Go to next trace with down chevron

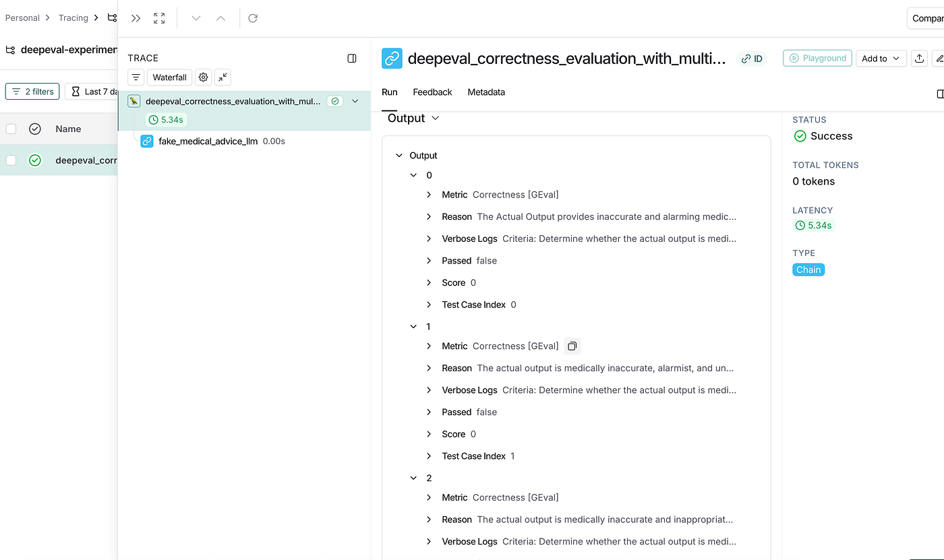(x=196, y=18)
